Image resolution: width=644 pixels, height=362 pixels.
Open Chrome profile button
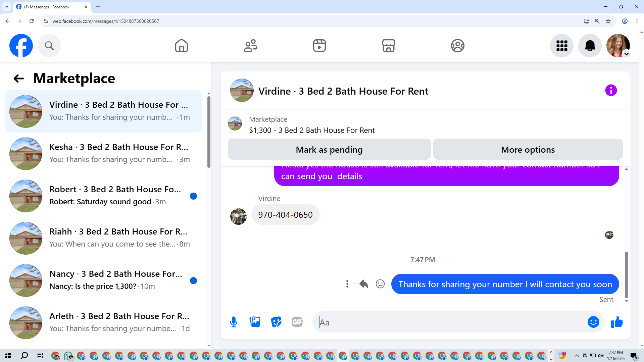pos(625,21)
